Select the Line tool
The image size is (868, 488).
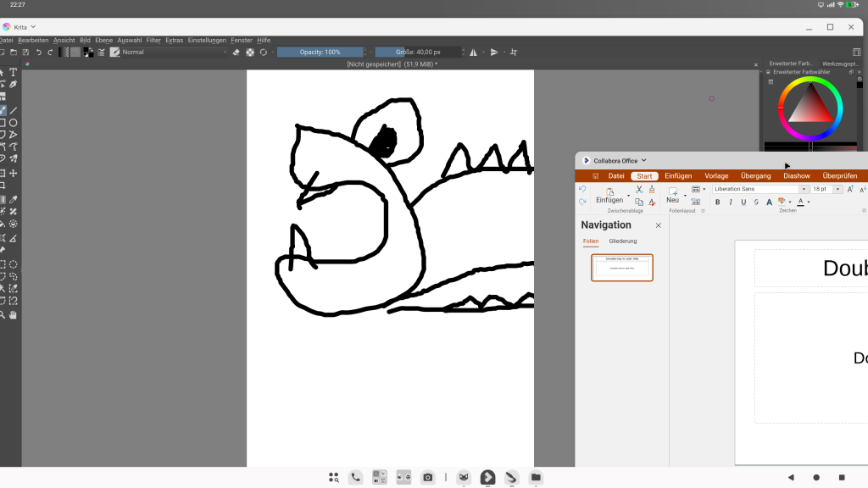pyautogui.click(x=14, y=111)
